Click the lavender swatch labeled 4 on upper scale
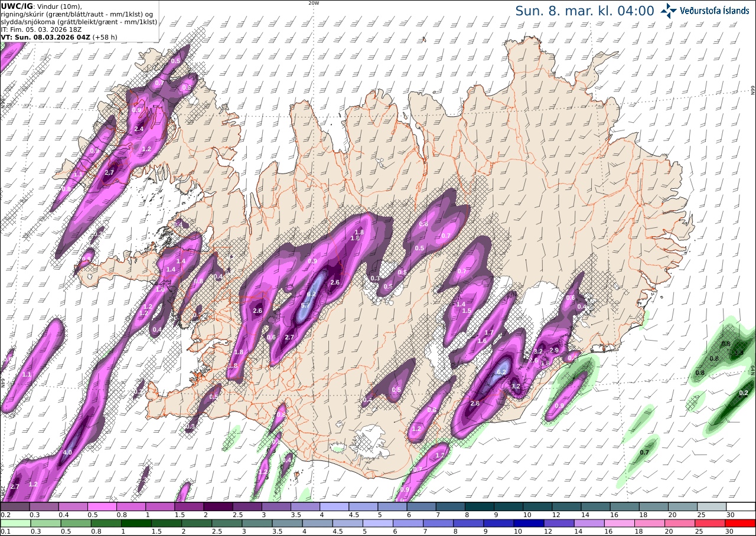This screenshot has height=536, width=756. [334, 506]
